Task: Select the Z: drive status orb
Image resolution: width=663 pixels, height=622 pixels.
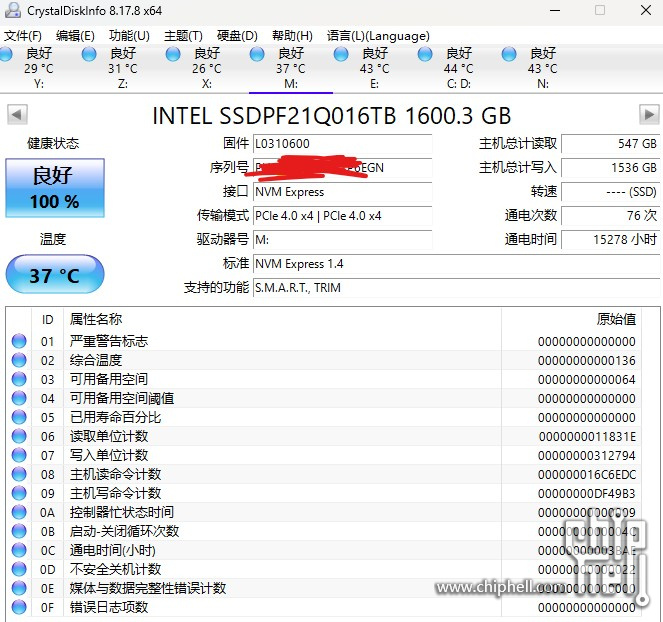Action: 90,53
